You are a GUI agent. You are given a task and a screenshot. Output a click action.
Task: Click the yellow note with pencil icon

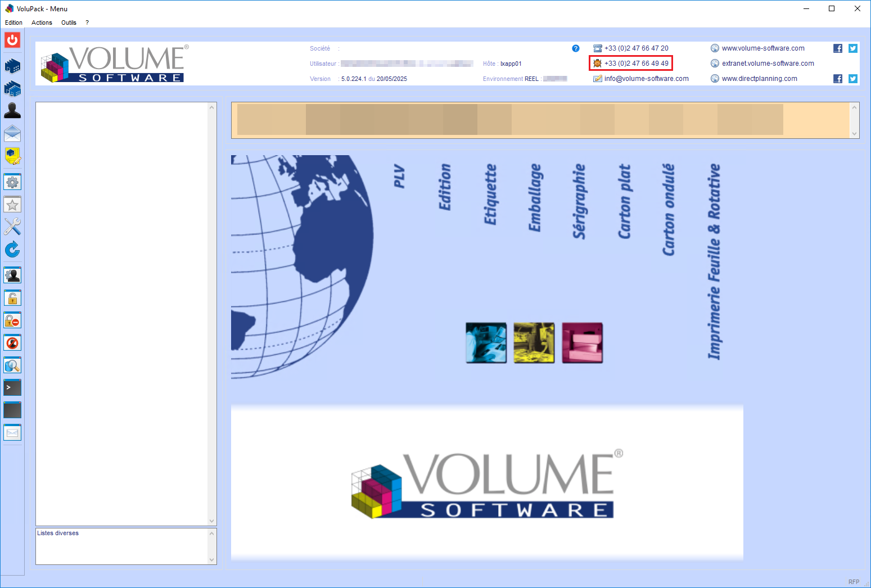click(x=12, y=156)
